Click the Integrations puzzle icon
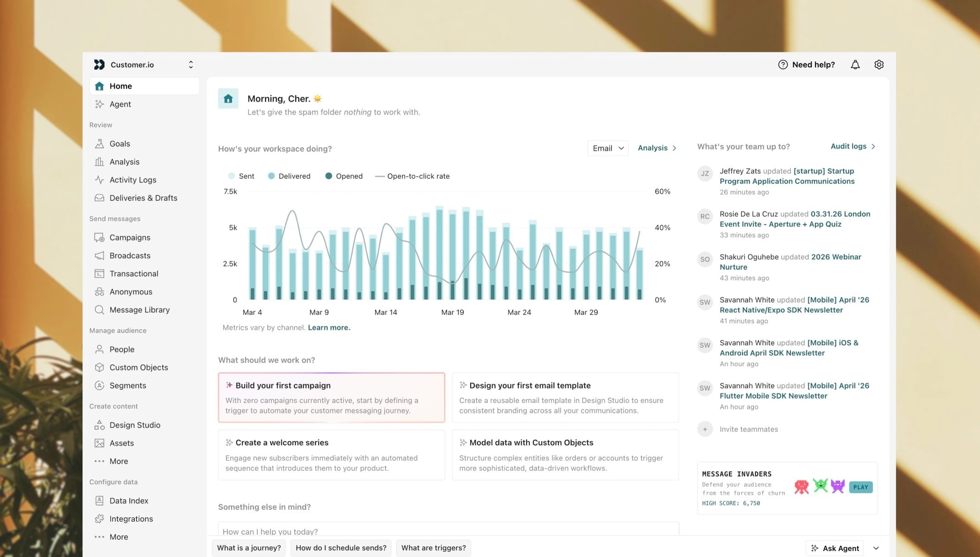Image resolution: width=980 pixels, height=557 pixels. tap(99, 519)
